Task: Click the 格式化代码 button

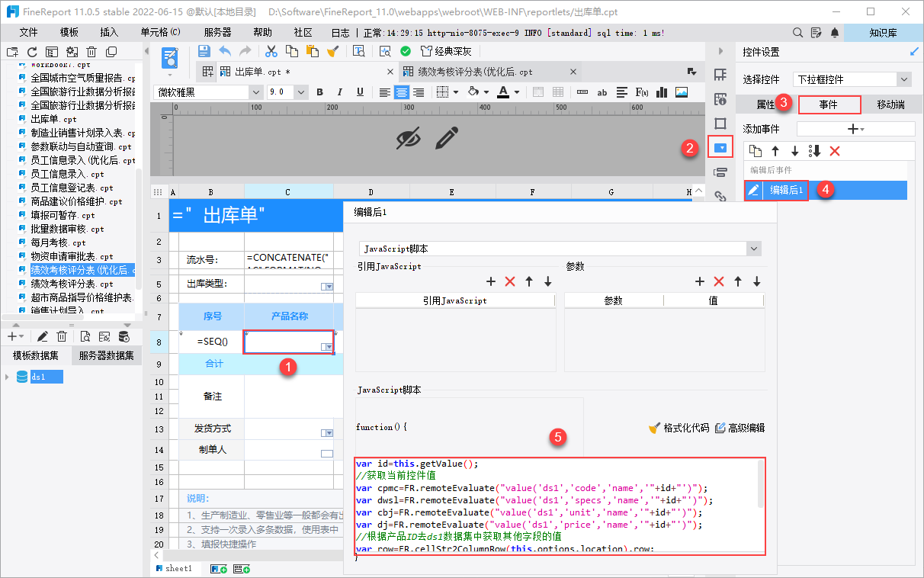Action: click(x=679, y=428)
